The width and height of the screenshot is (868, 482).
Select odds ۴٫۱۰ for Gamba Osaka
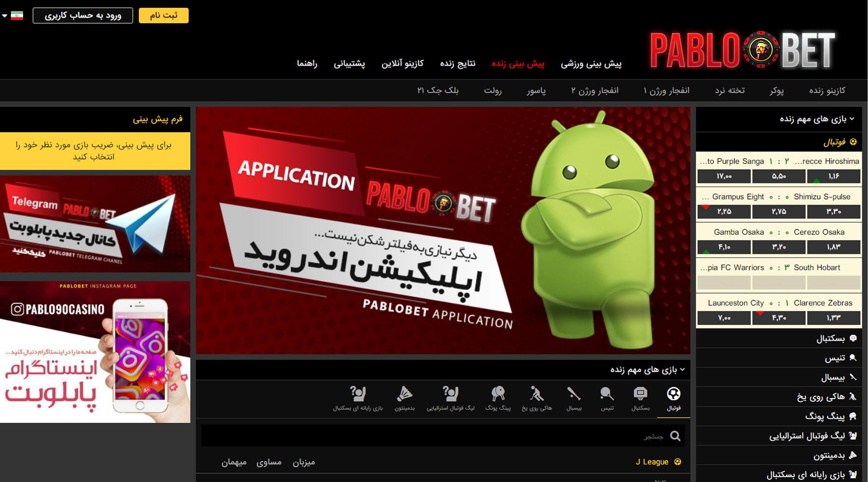pyautogui.click(x=724, y=247)
